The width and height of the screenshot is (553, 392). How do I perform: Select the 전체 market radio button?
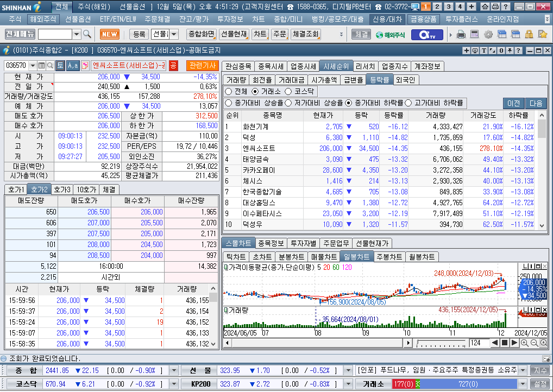pos(229,92)
